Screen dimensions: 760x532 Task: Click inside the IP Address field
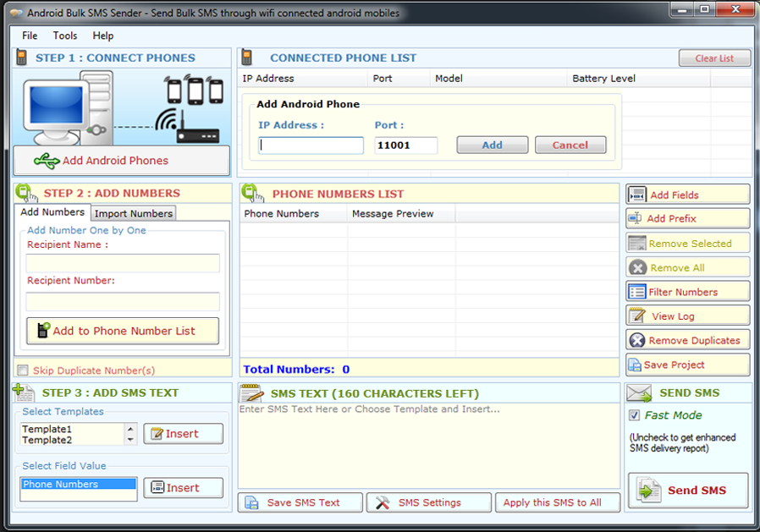point(311,145)
